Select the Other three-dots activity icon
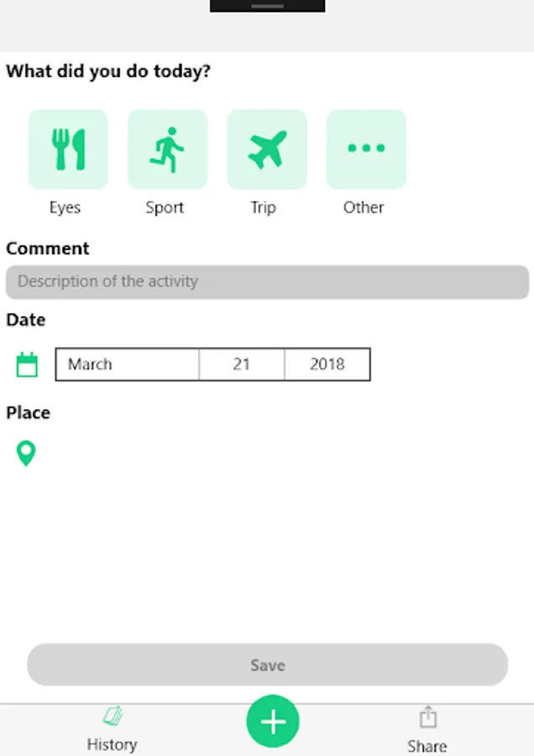The height and width of the screenshot is (756, 534). click(x=366, y=149)
